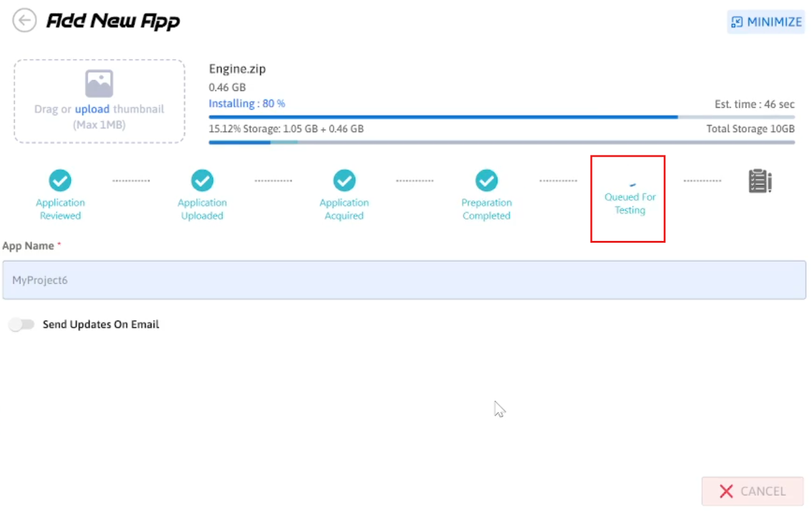The width and height of the screenshot is (812, 513).
Task: Click the upload thumbnail link
Action: [x=92, y=109]
